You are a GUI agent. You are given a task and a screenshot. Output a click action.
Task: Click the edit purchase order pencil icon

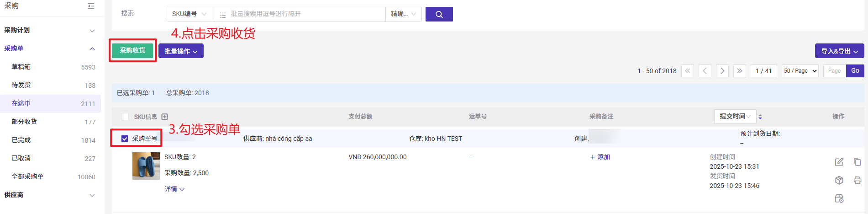coord(839,162)
